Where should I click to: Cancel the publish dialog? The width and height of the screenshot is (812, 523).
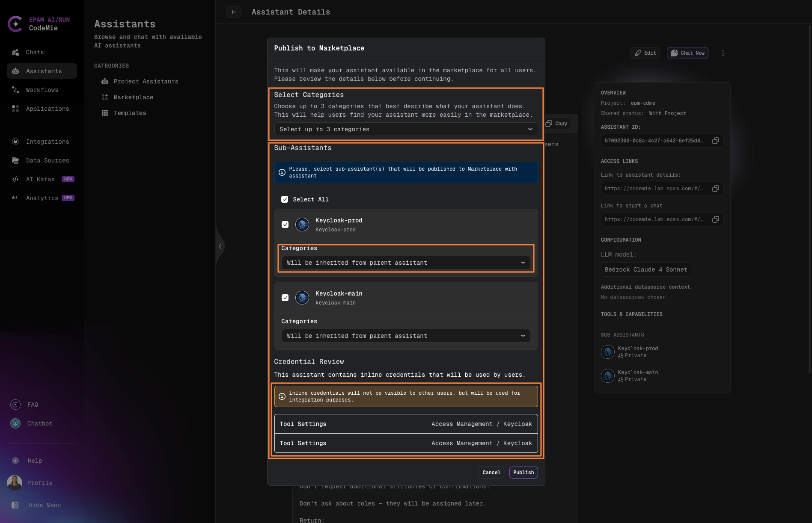491,473
